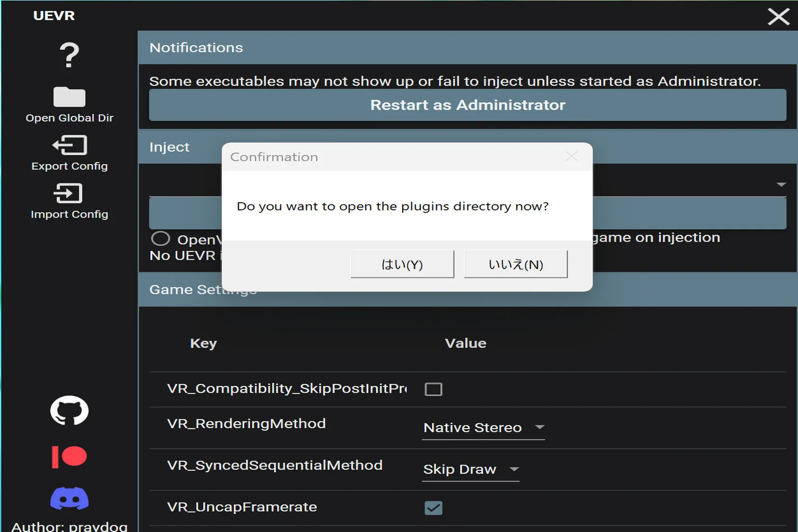Screen dimensions: 798x532
Task: Close the Confirmation dialog with its X
Action: pyautogui.click(x=571, y=156)
